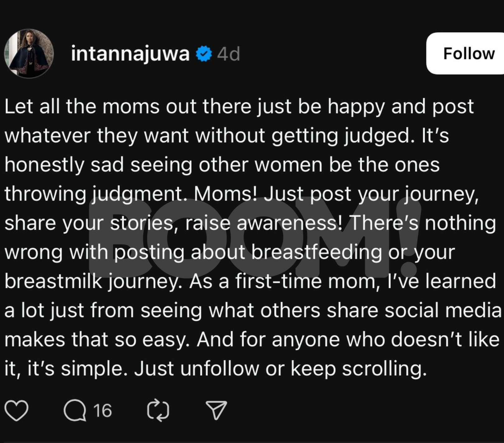The height and width of the screenshot is (443, 504).
Task: Click the word "breastfeeding" in the post
Action: [316, 252]
